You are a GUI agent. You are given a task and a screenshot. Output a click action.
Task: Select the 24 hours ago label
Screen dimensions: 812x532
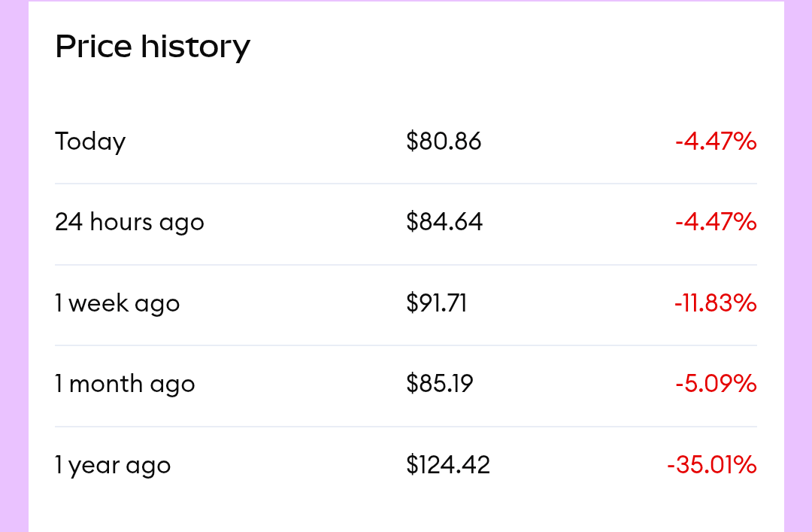click(129, 222)
